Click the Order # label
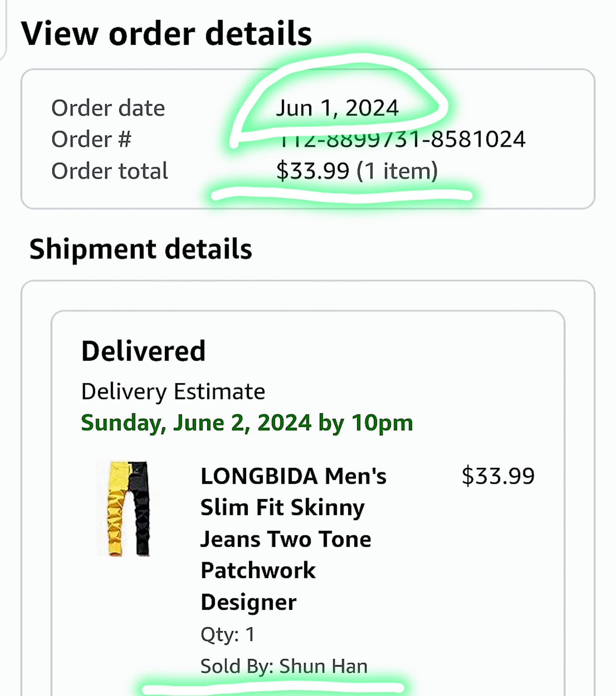The width and height of the screenshot is (616, 696). (91, 139)
